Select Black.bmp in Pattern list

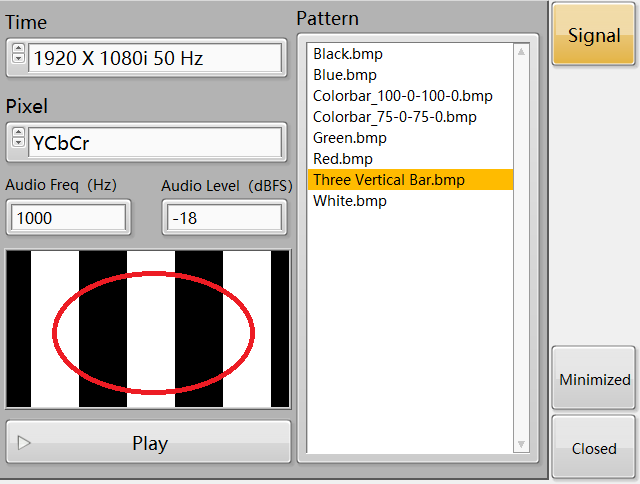coord(347,54)
